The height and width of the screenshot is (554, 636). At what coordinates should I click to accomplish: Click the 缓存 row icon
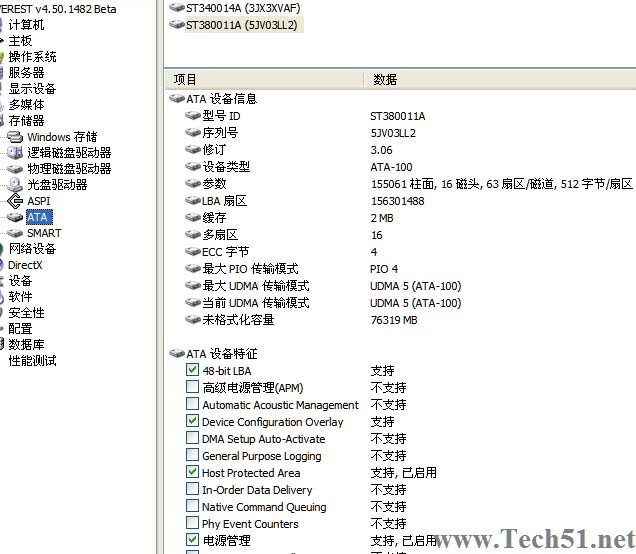pyautogui.click(x=193, y=217)
